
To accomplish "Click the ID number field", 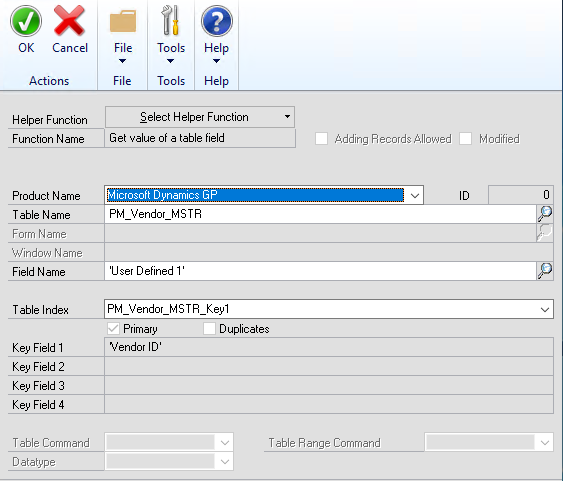I will point(521,195).
